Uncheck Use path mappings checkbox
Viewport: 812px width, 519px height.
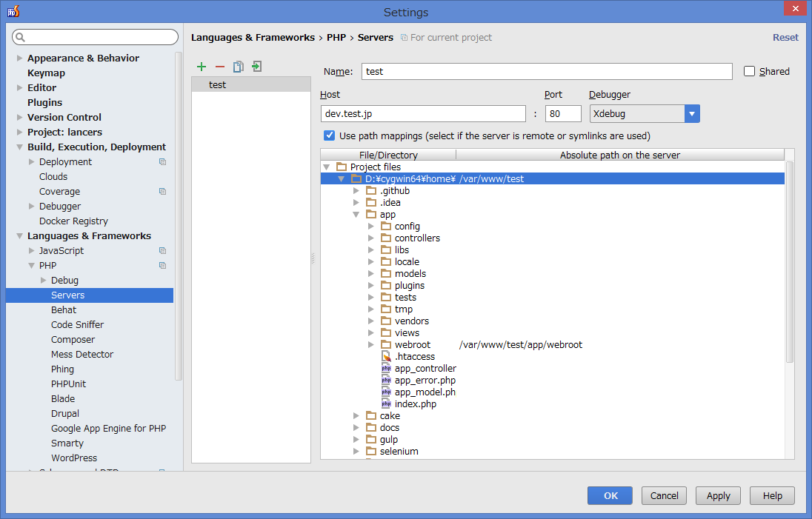(x=330, y=135)
